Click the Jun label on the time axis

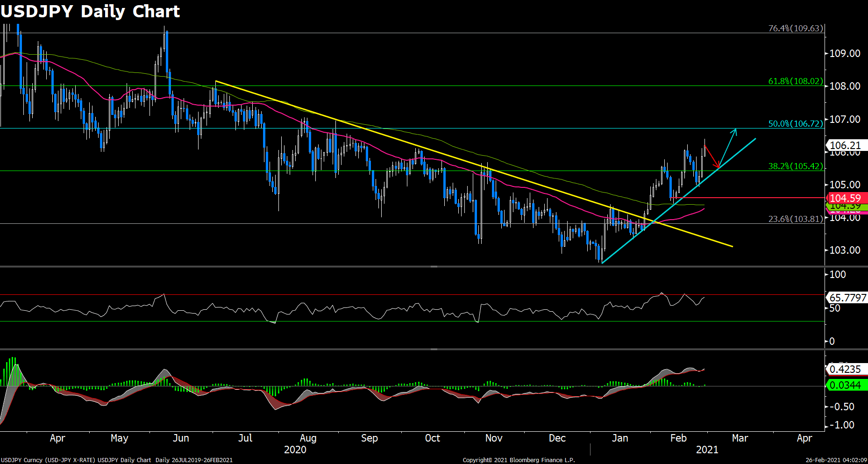click(x=181, y=438)
